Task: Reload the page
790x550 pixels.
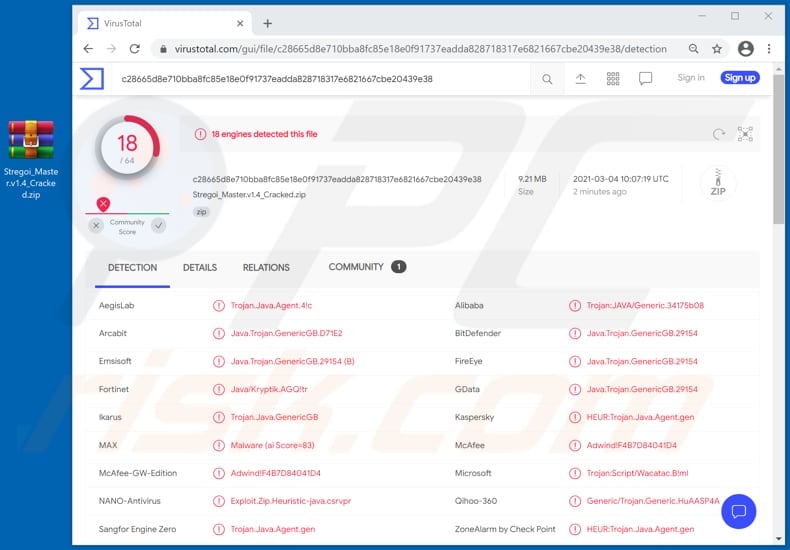Action: [x=135, y=49]
